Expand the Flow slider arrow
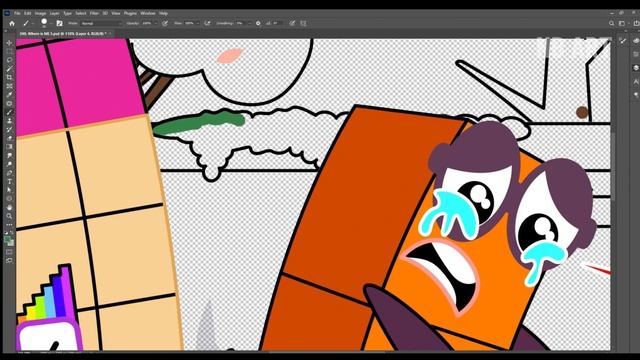The image size is (640, 360). pos(198,23)
